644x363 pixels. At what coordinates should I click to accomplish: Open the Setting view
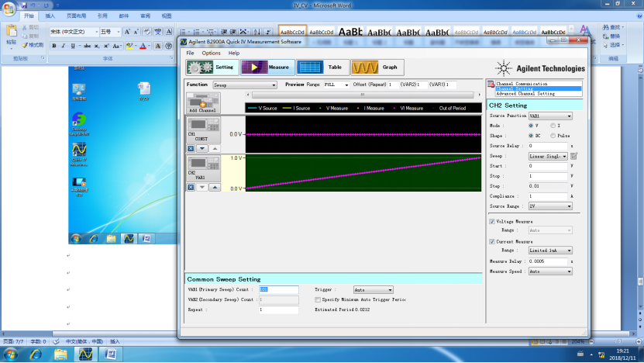point(212,67)
